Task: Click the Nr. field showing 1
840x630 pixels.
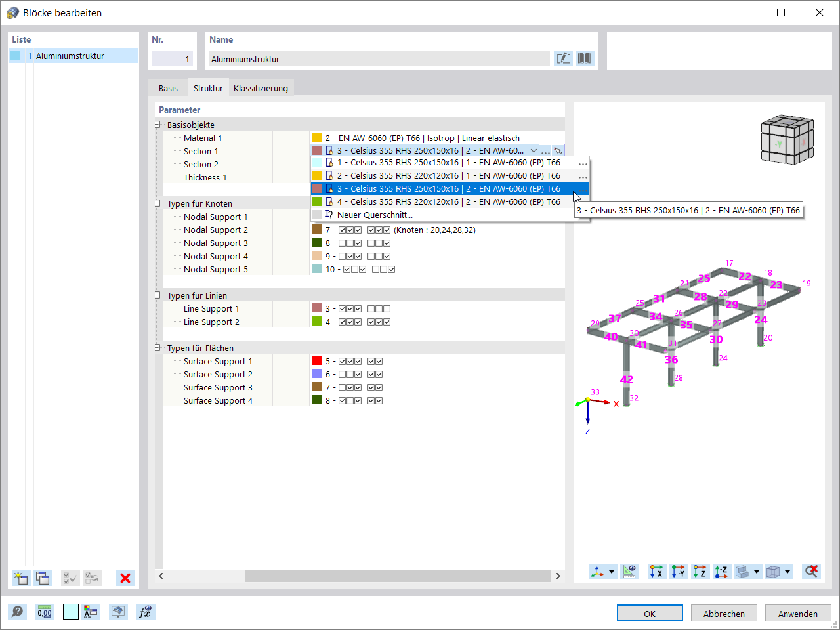Action: 172,59
